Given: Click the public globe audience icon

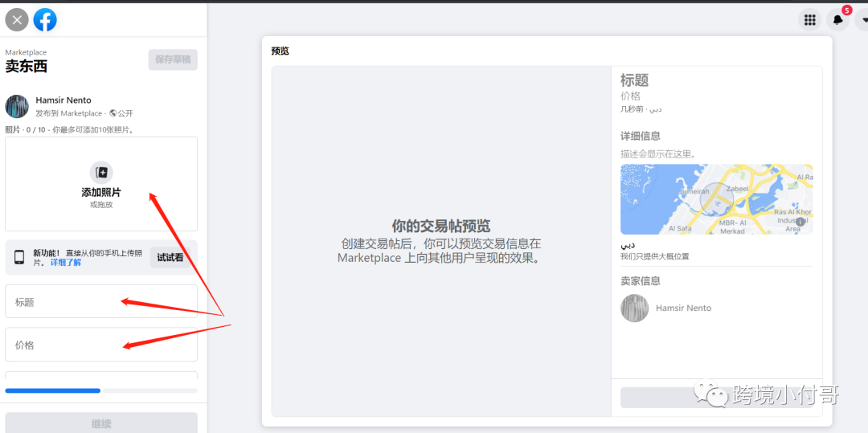Looking at the screenshot, I should 113,113.
